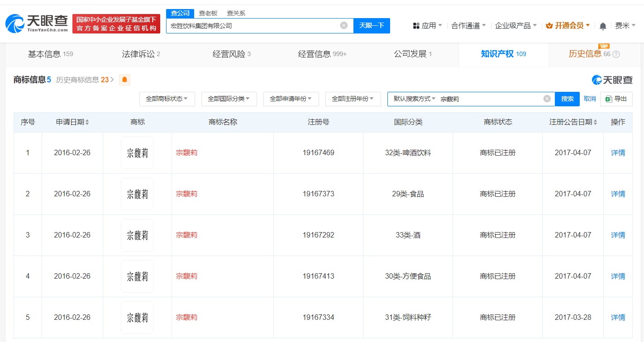Sort by 申请日期 column arrows
Image resolution: width=644 pixels, height=342 pixels.
87,122
